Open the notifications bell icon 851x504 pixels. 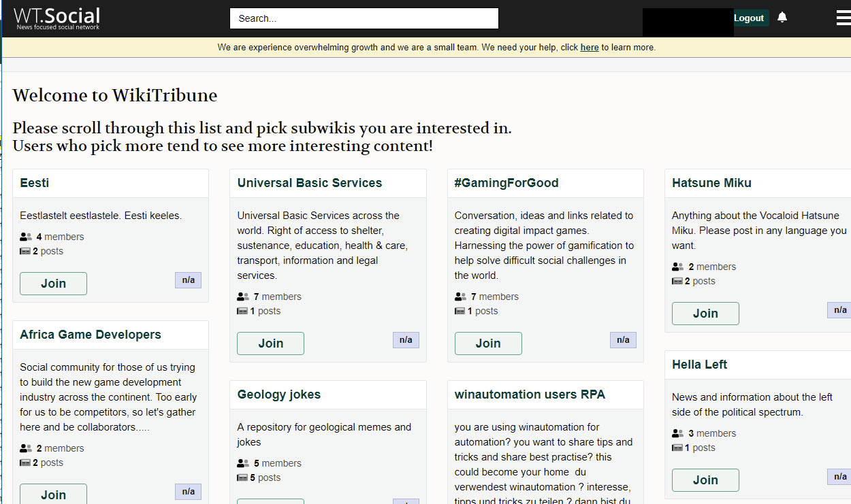point(782,18)
